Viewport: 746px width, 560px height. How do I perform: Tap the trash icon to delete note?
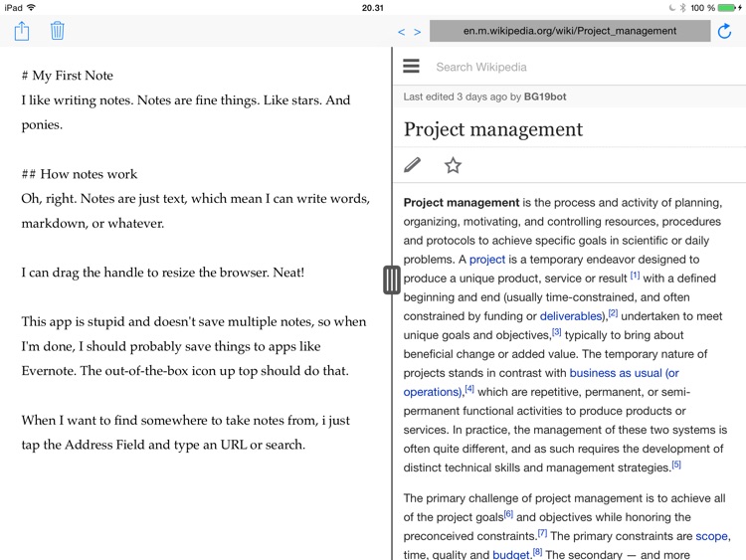click(x=58, y=31)
